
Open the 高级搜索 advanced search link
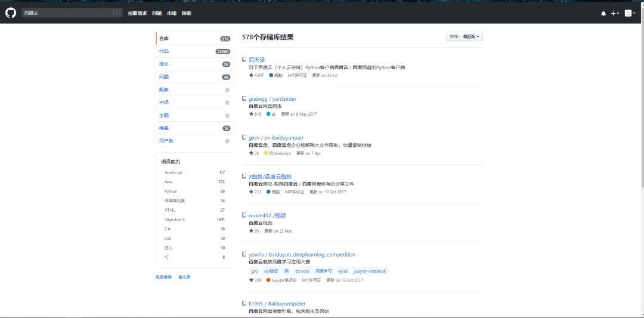click(x=163, y=277)
